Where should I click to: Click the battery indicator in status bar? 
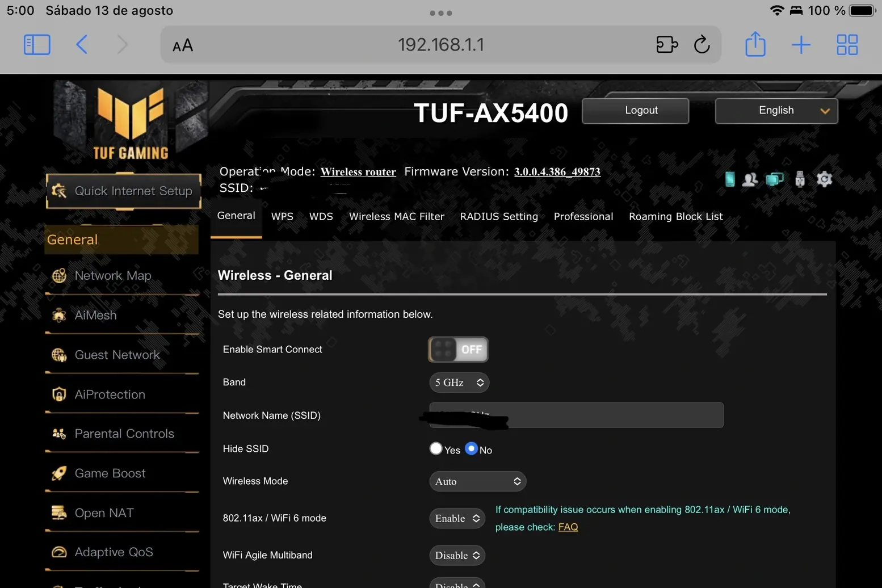863,10
